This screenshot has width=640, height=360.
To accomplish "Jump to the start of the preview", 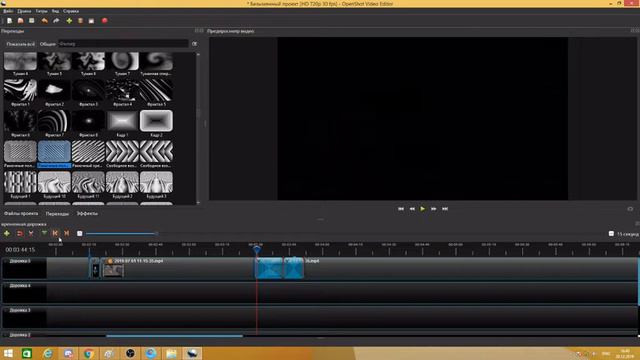I will coord(401,209).
